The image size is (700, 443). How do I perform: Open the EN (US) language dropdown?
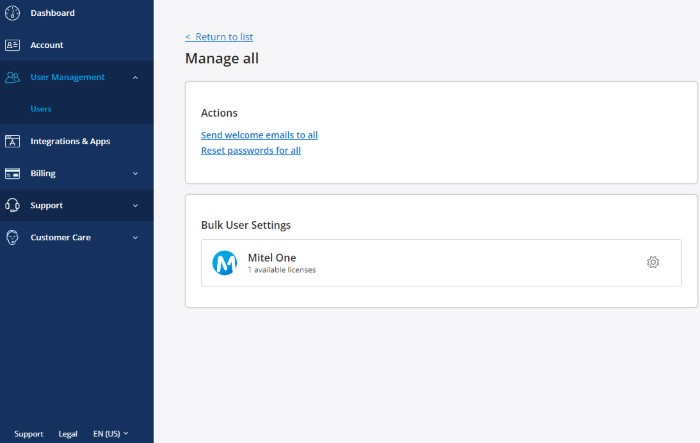110,434
